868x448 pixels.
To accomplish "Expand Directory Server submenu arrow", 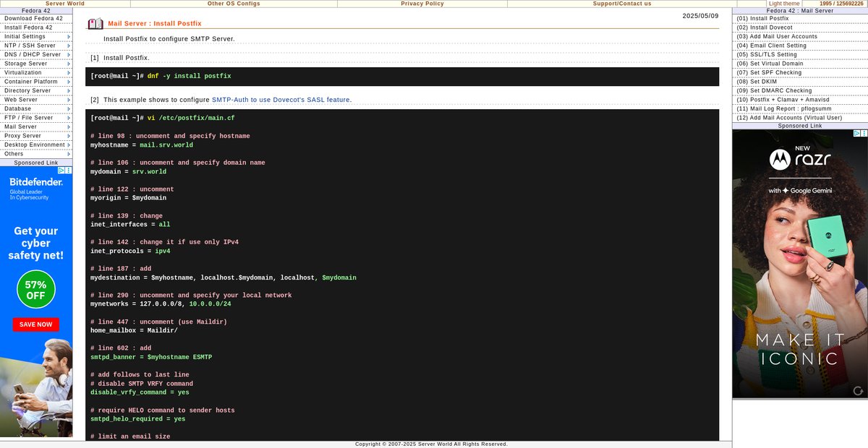I will pyautogui.click(x=69, y=90).
